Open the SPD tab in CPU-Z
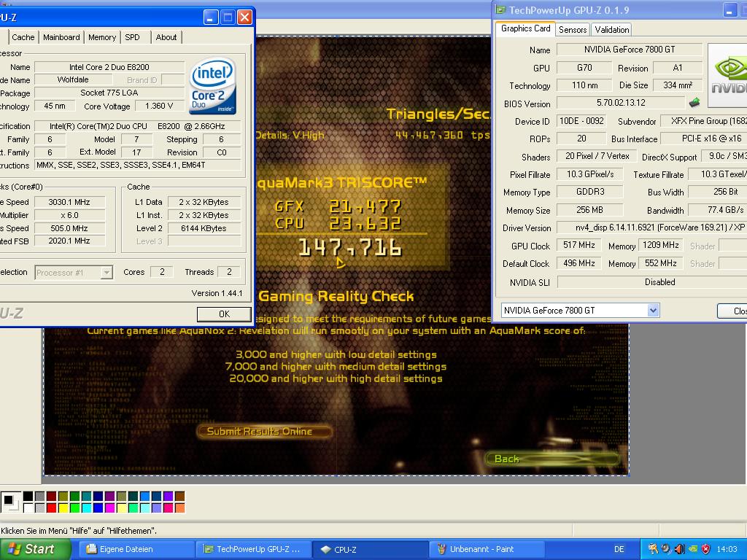Image resolution: width=747 pixels, height=560 pixels. 133,37
